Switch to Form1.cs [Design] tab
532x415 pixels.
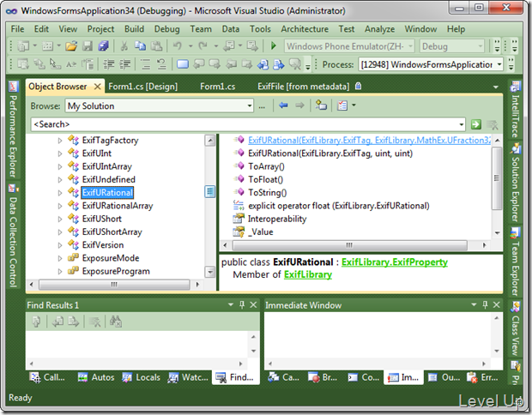[142, 87]
